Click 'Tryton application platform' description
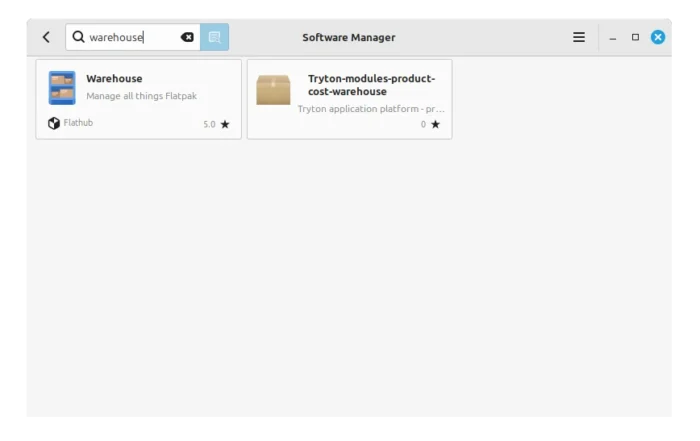The width and height of the screenshot is (700, 441). 371,109
